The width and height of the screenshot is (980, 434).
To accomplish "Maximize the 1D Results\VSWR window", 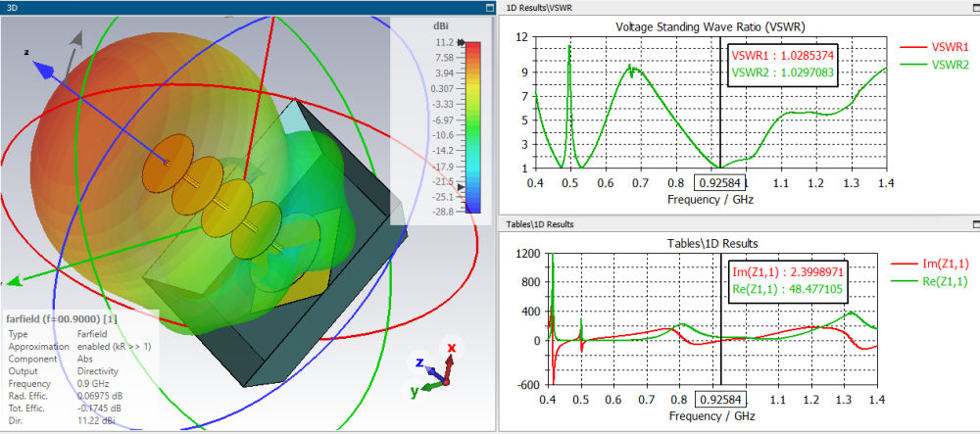I will coord(976,8).
